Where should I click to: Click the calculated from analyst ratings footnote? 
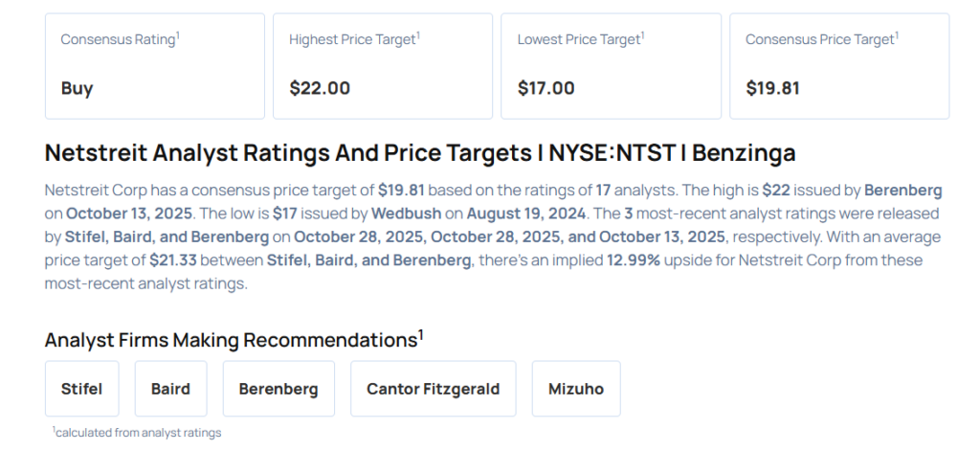[138, 433]
